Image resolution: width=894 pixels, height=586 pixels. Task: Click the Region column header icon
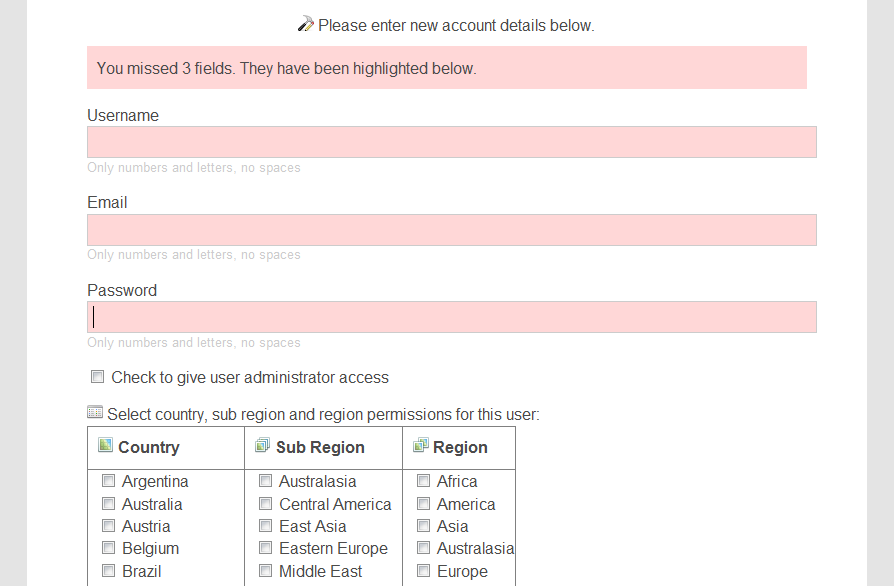point(421,445)
